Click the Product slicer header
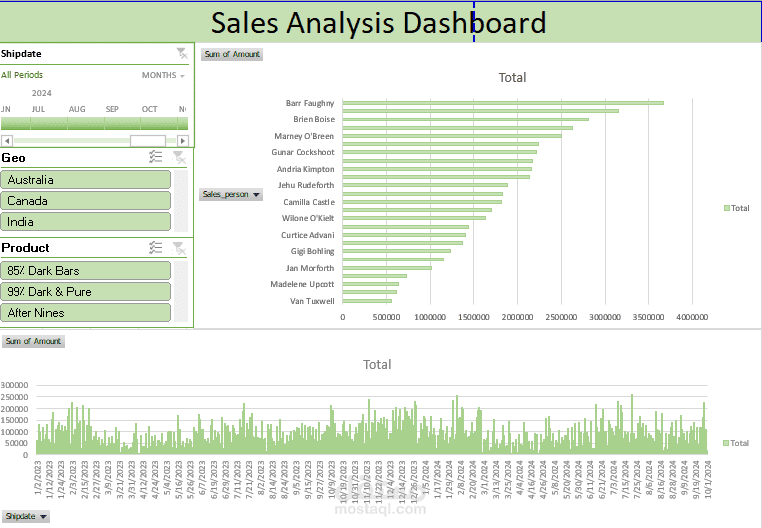The height and width of the screenshot is (528, 762). (x=25, y=248)
